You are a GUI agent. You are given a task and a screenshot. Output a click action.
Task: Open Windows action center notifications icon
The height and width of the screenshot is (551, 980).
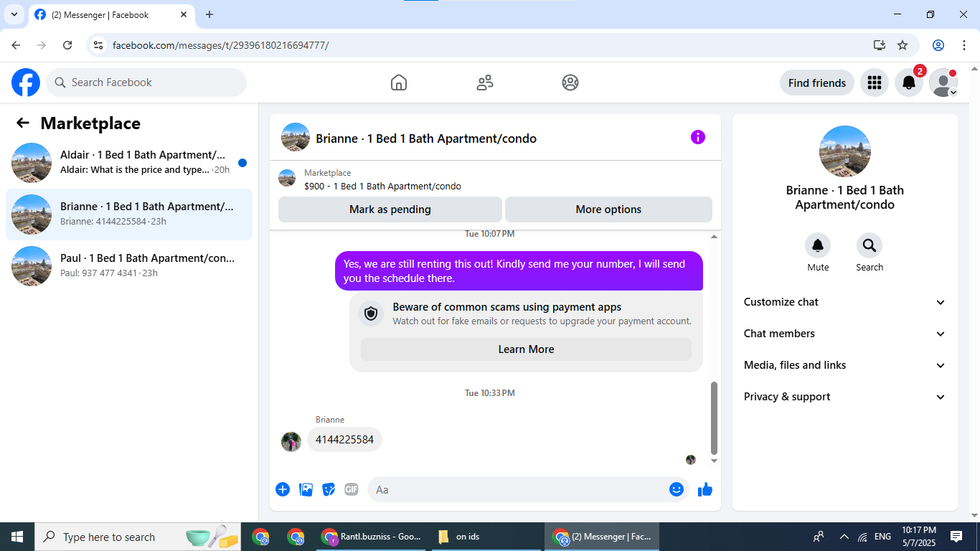point(956,537)
